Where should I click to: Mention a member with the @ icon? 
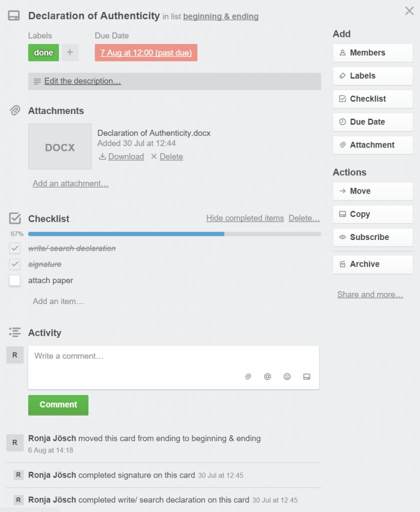coord(267,377)
